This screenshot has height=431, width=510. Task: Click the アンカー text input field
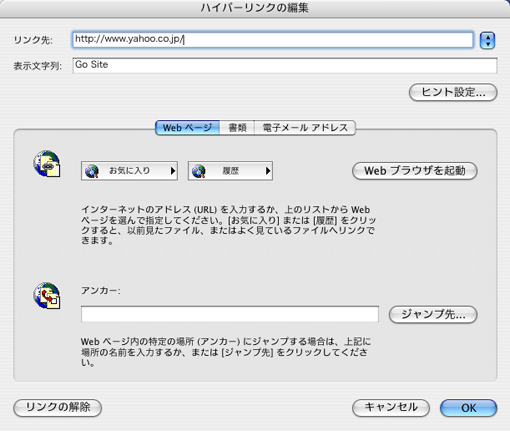[230, 314]
